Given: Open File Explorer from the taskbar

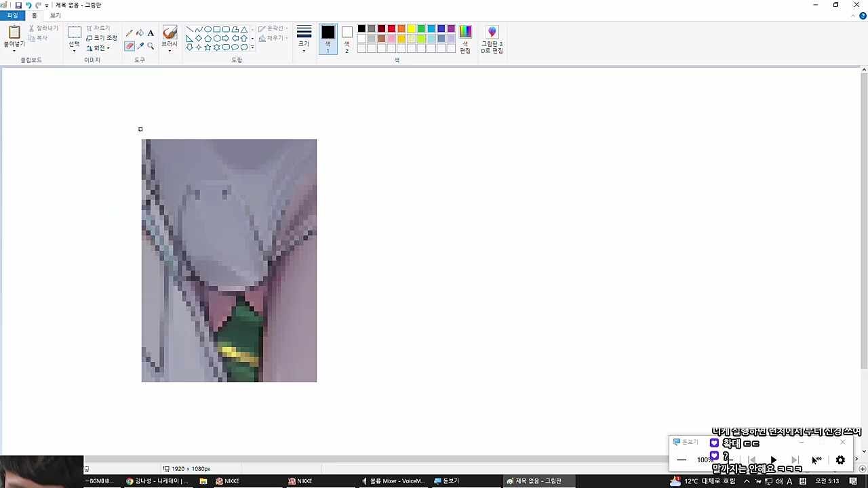Looking at the screenshot, I should [203, 481].
